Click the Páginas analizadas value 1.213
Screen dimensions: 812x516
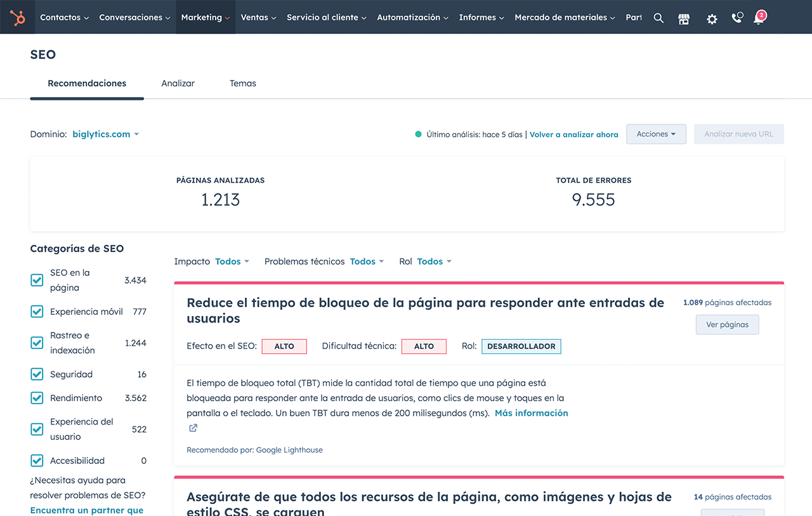[x=220, y=200]
